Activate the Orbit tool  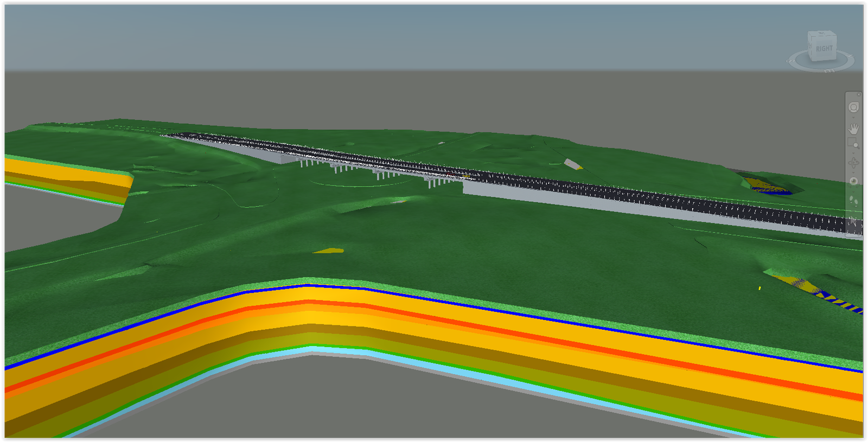853,163
